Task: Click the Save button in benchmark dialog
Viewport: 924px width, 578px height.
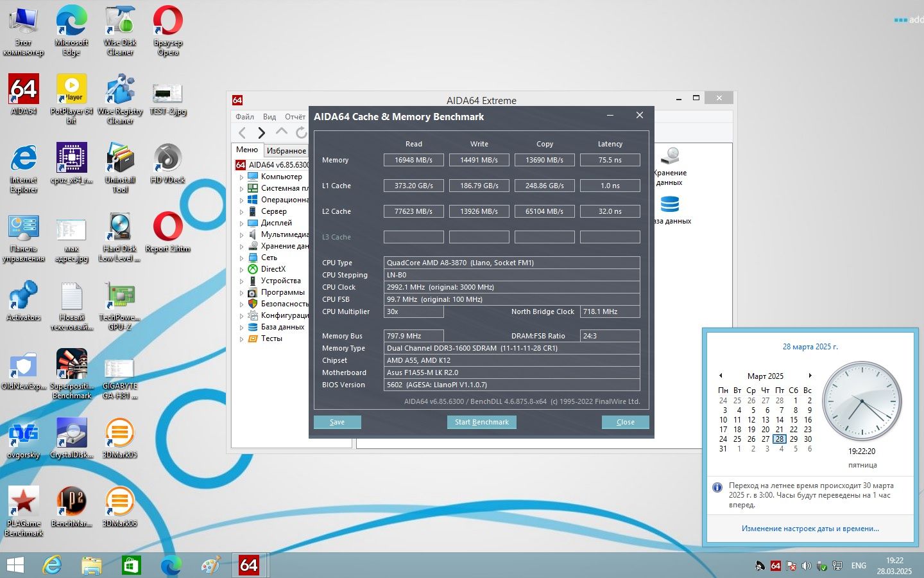Action: coord(337,422)
